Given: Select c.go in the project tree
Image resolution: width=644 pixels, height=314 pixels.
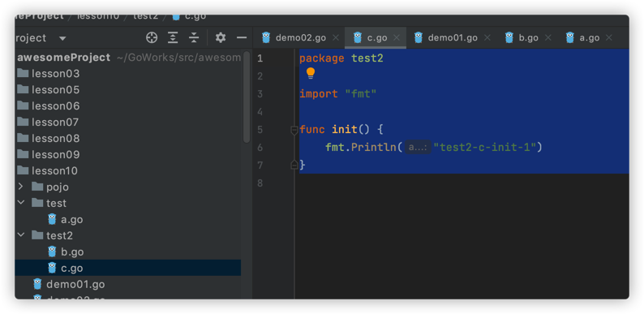Looking at the screenshot, I should [x=127, y=268].
